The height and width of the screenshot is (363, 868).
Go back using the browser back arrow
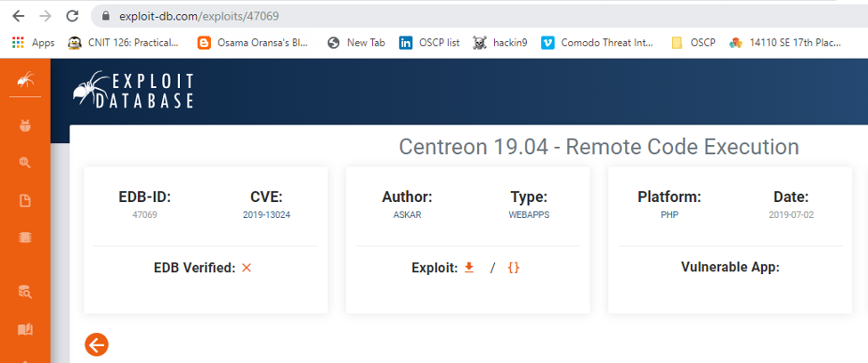click(x=18, y=16)
